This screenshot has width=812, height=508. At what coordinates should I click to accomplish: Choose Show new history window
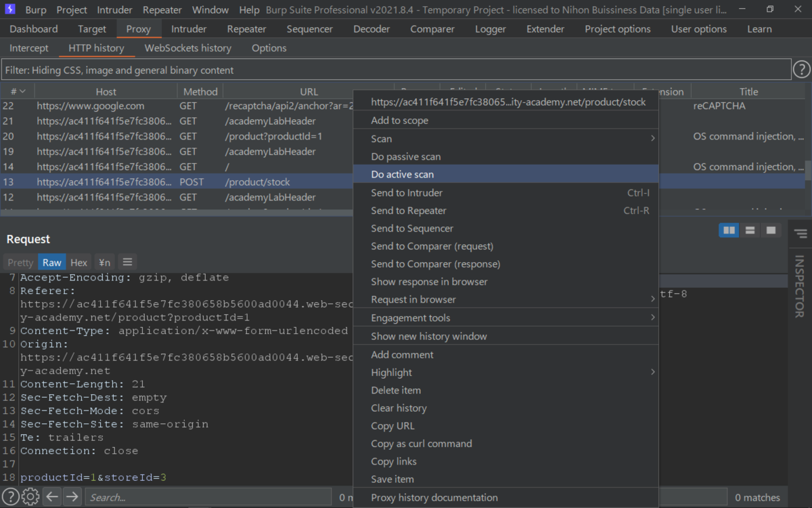[506, 336]
